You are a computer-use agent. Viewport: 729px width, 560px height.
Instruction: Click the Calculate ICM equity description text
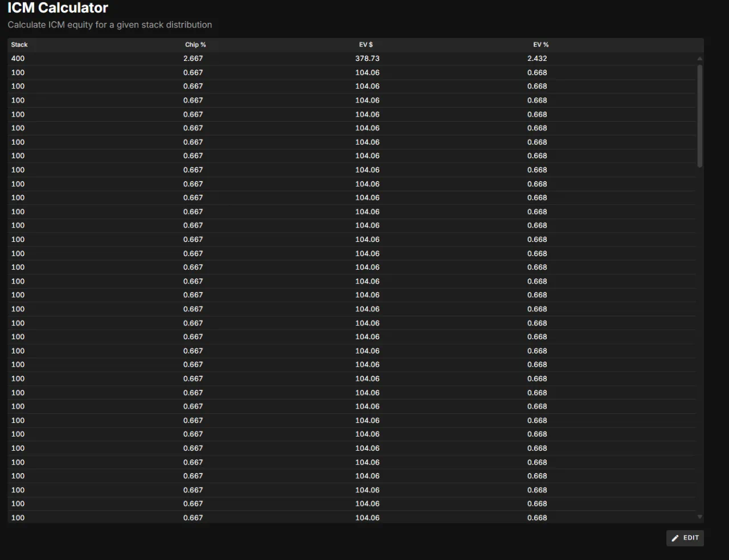pos(110,25)
